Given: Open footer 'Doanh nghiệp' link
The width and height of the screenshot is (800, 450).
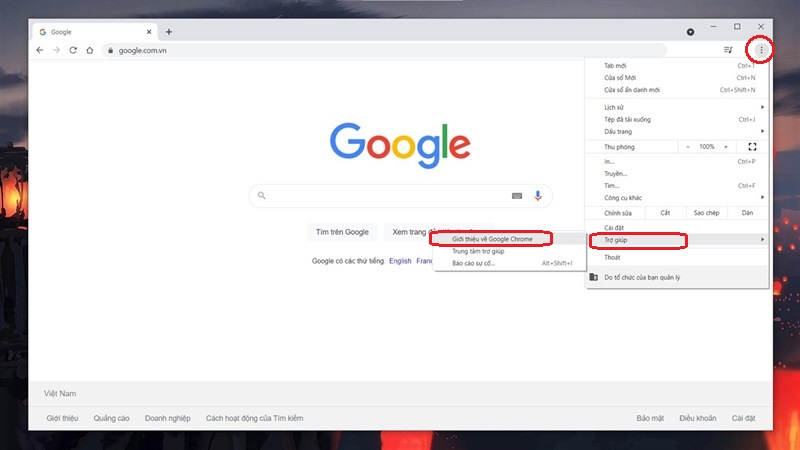Looking at the screenshot, I should click(x=167, y=418).
